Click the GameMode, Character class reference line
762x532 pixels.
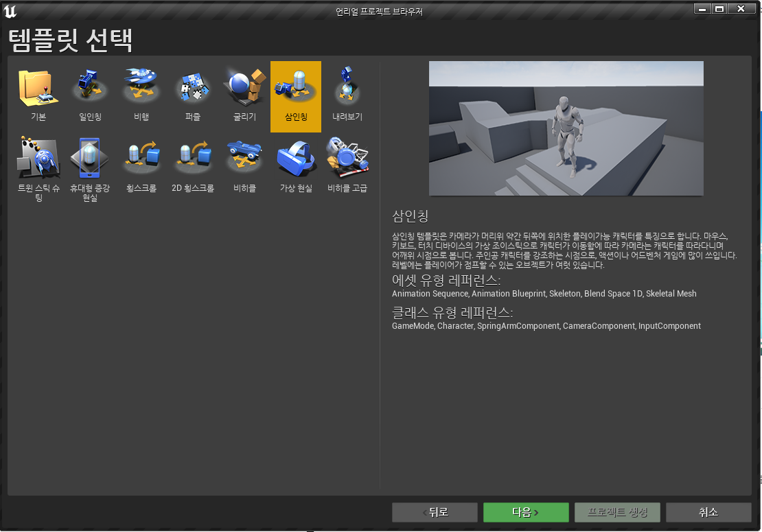click(546, 326)
